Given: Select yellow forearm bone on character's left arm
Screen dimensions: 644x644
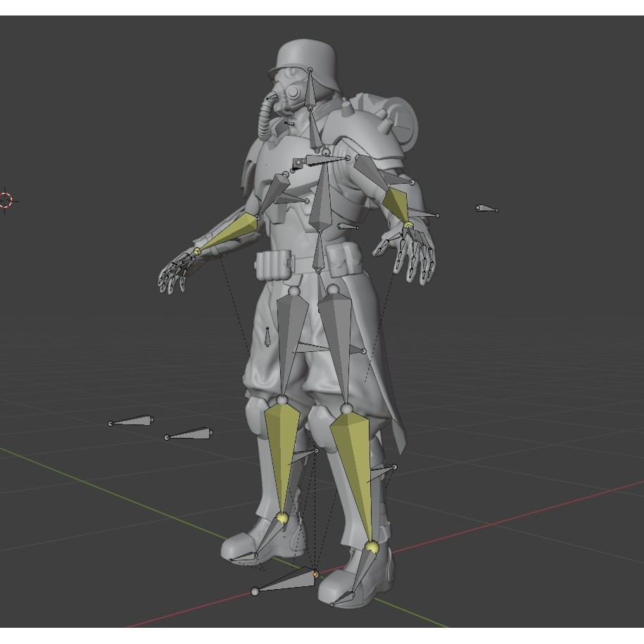Looking at the screenshot, I should pos(396,205).
